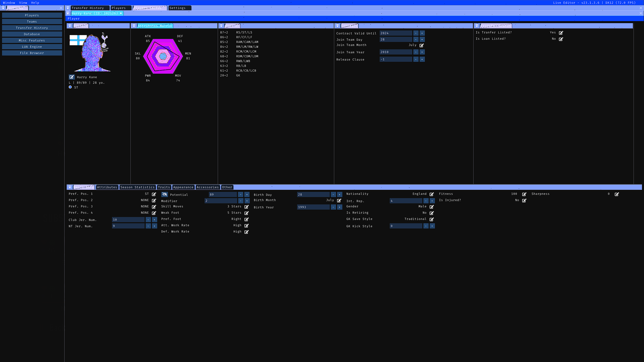This screenshot has height=362, width=644.
Task: Increase Contract Valid Until with plus
Action: (x=422, y=33)
